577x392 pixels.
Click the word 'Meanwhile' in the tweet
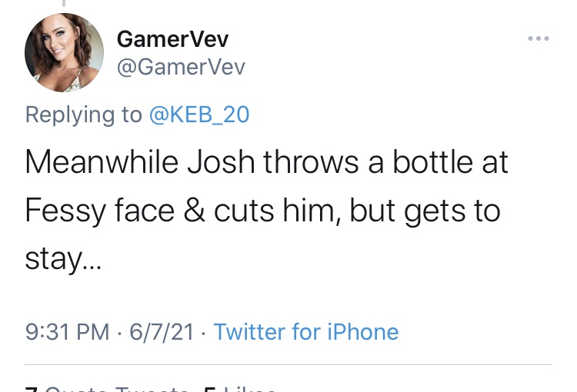point(102,162)
